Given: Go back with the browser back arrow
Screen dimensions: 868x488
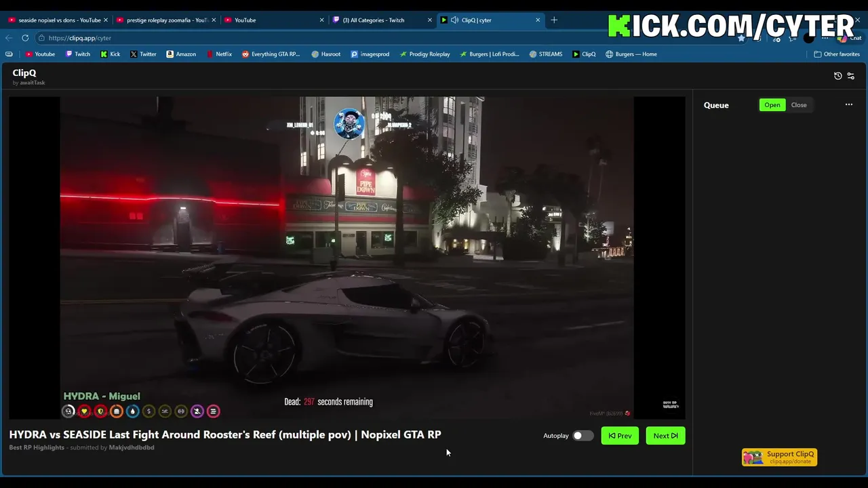Looking at the screenshot, I should [9, 38].
